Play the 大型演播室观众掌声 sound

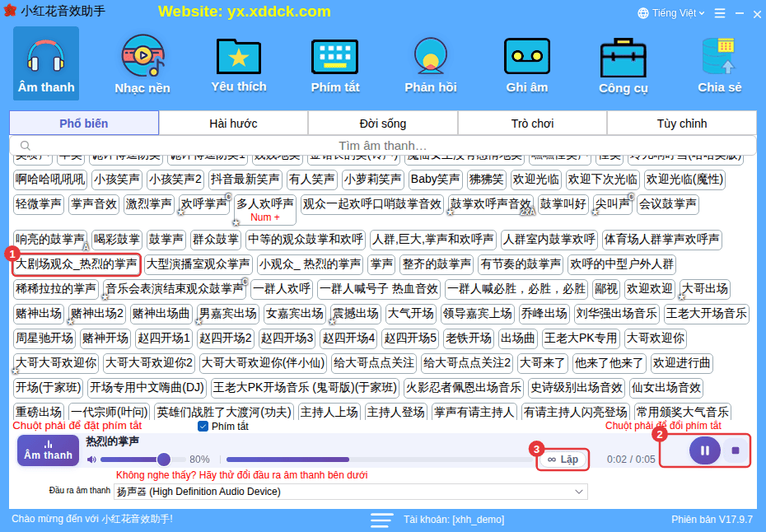[x=199, y=264]
